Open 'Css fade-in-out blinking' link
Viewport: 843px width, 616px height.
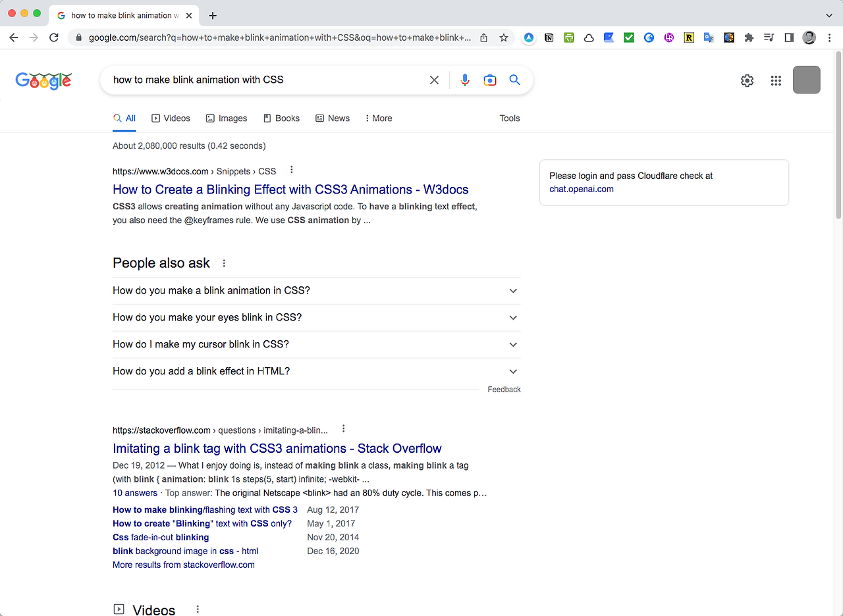(x=161, y=537)
